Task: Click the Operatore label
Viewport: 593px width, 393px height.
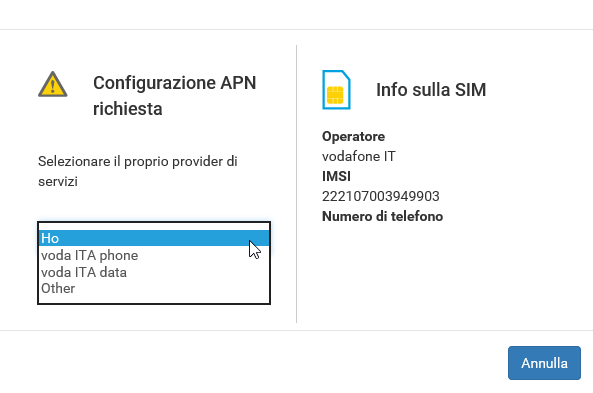Action: (x=353, y=136)
